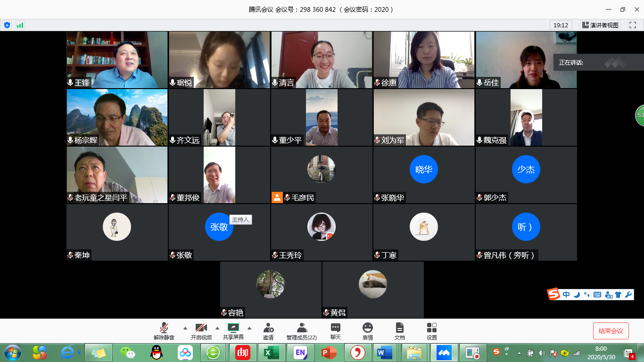Open 管理成员(22) participant management

click(302, 330)
